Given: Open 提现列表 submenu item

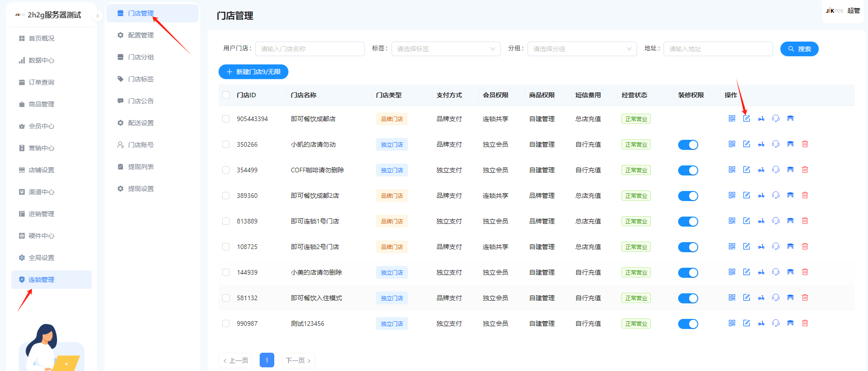Looking at the screenshot, I should pyautogui.click(x=152, y=167).
